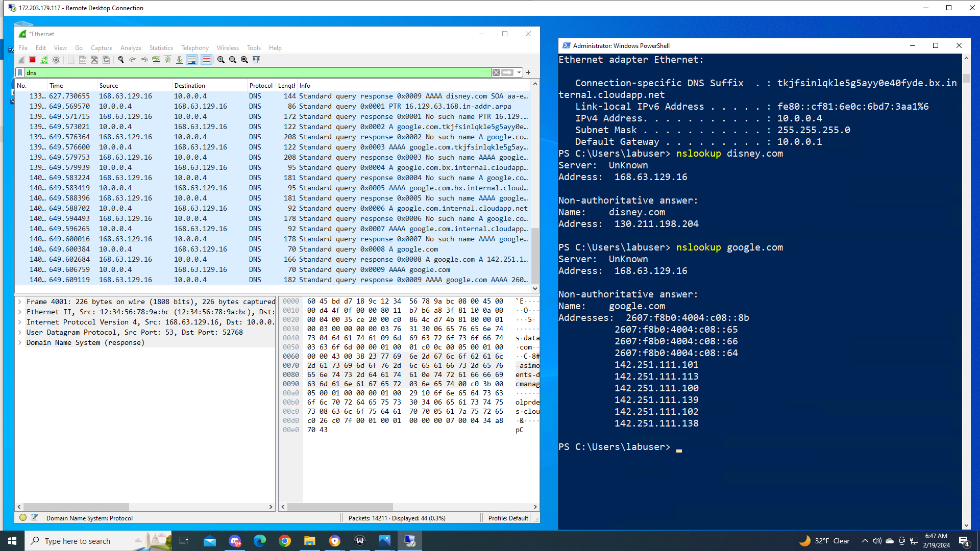Open Google Chrome from taskbar
980x551 pixels.
[285, 541]
